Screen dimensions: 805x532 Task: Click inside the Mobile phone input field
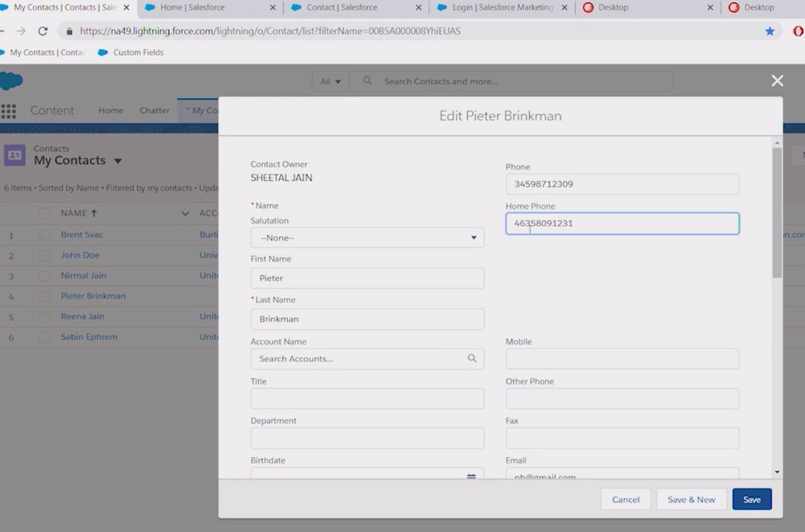[622, 359]
